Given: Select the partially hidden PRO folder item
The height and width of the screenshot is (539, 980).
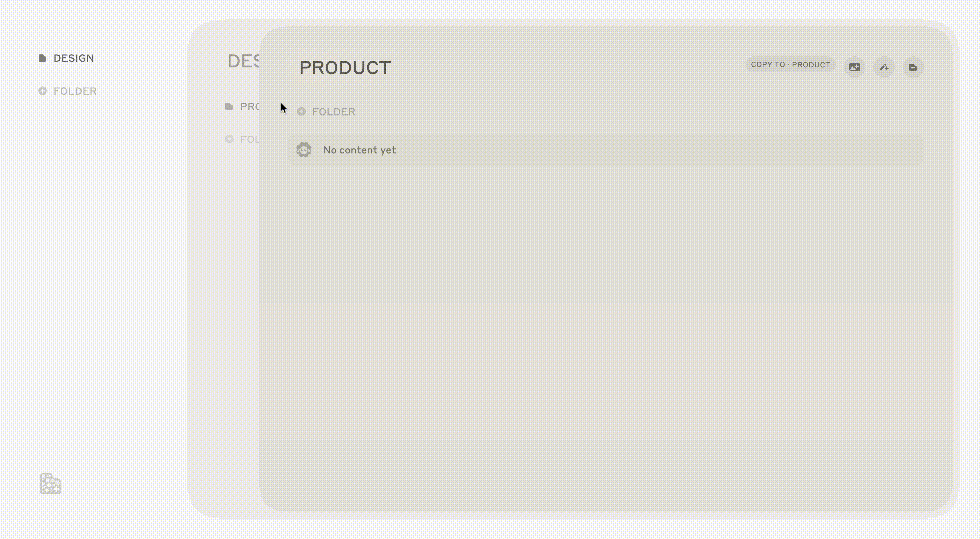Looking at the screenshot, I should [242, 107].
